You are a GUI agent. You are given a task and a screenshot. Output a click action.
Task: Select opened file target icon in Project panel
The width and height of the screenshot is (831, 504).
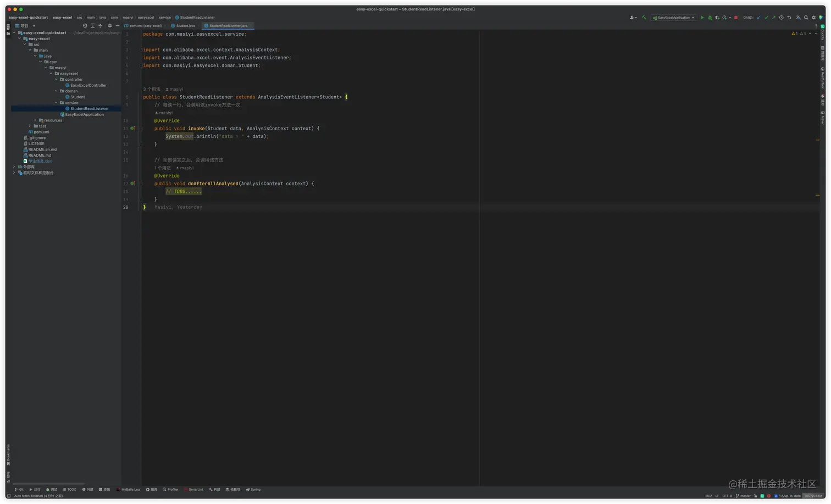pos(85,26)
